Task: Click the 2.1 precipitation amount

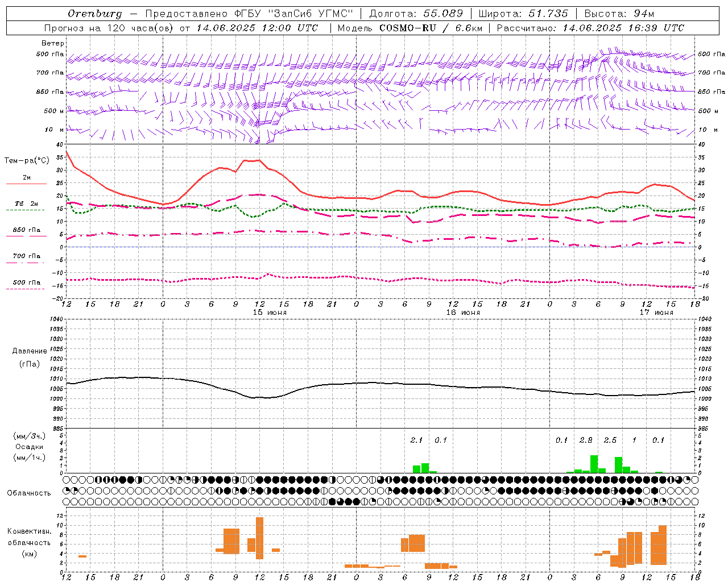Action: tap(417, 440)
